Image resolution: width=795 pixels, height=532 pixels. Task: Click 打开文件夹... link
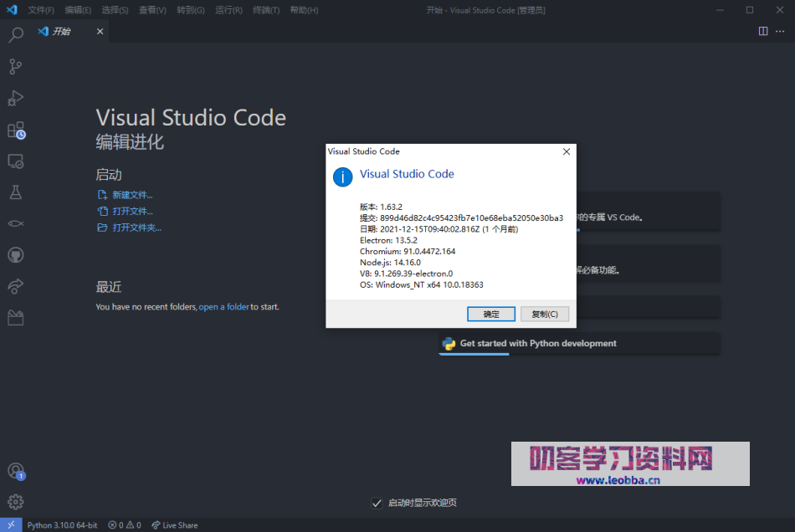pyautogui.click(x=137, y=228)
